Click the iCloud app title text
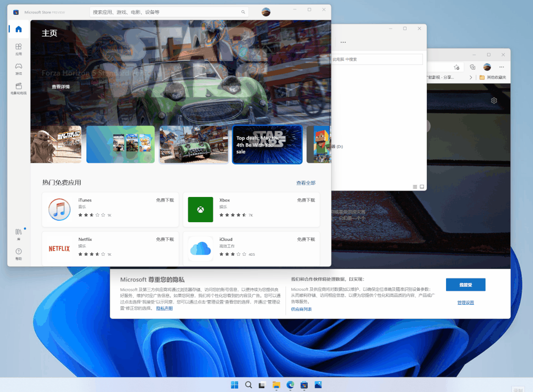The image size is (533, 392). click(x=226, y=239)
